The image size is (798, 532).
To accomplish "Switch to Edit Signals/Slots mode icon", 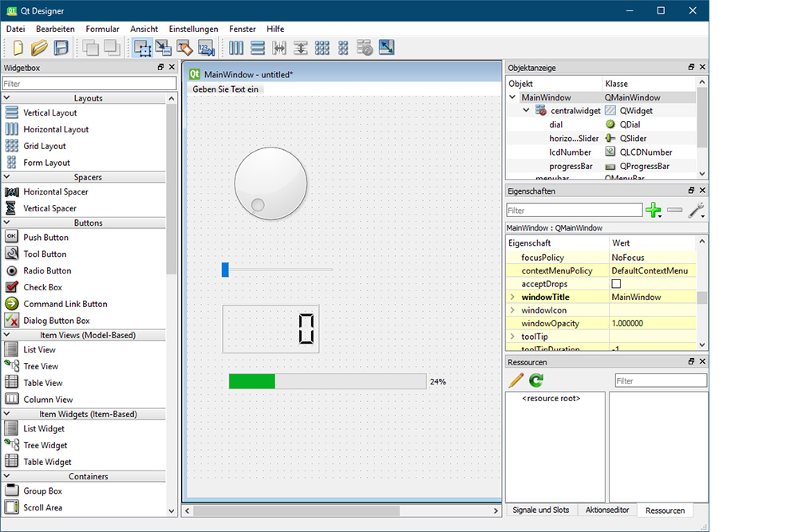I will [164, 48].
